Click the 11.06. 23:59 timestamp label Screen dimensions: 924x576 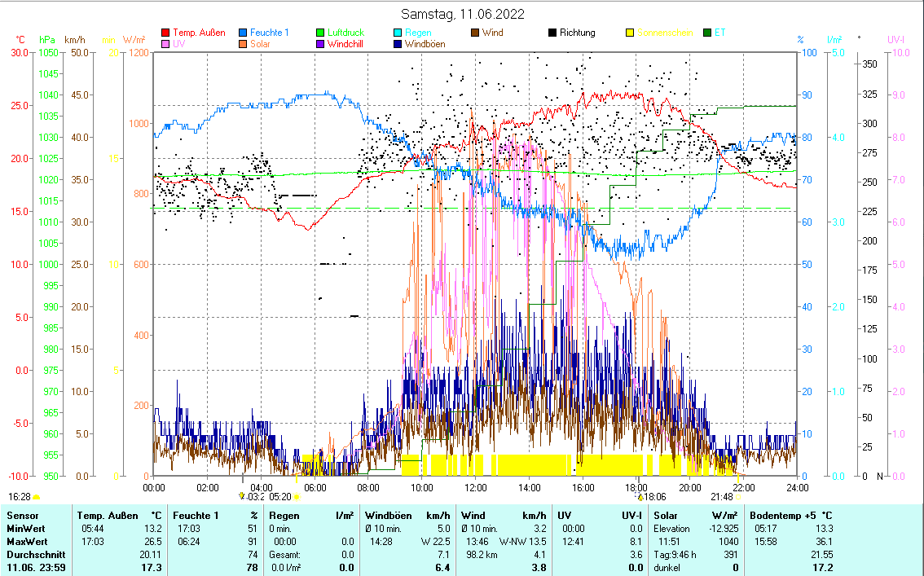[x=36, y=569]
